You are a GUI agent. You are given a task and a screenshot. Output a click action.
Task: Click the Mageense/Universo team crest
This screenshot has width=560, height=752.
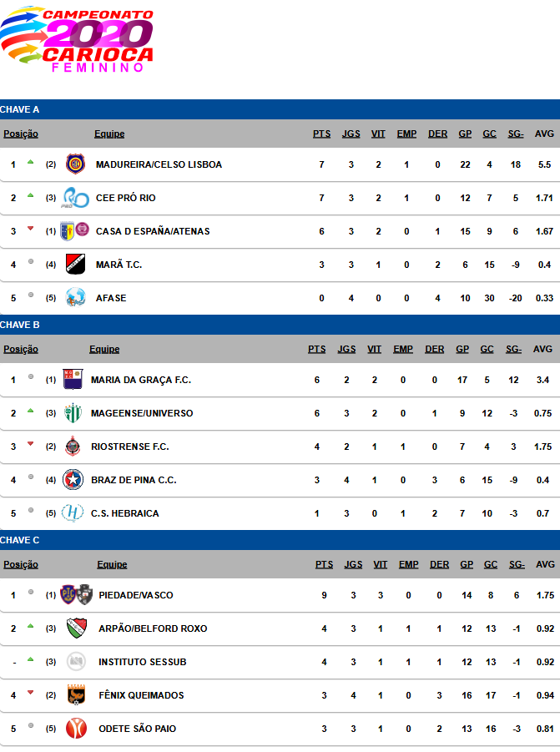73,413
